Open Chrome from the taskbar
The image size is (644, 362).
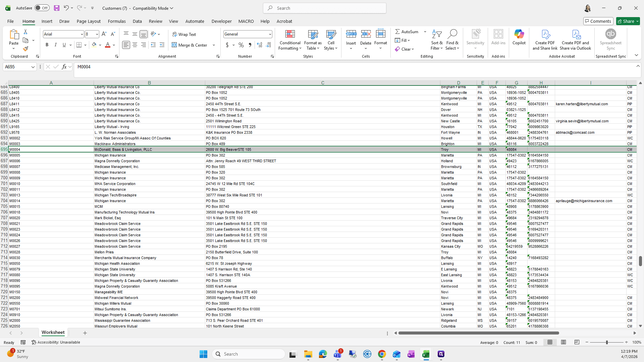(x=382, y=354)
